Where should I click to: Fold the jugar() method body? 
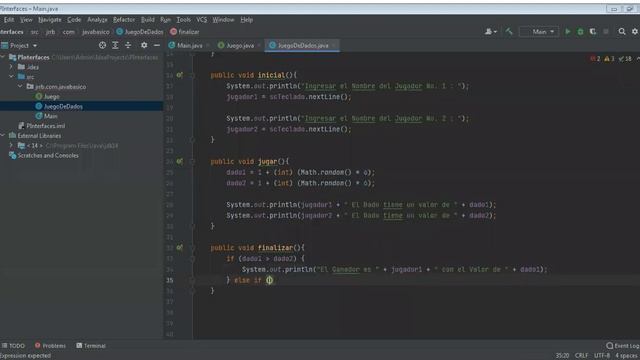(192, 162)
